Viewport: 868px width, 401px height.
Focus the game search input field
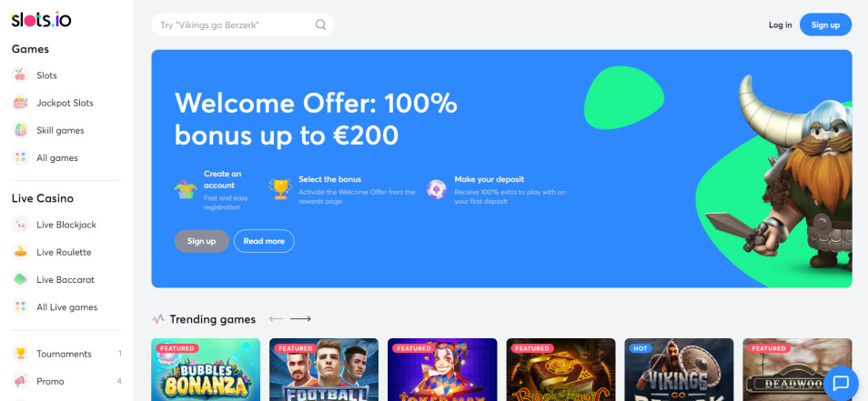pos(242,25)
